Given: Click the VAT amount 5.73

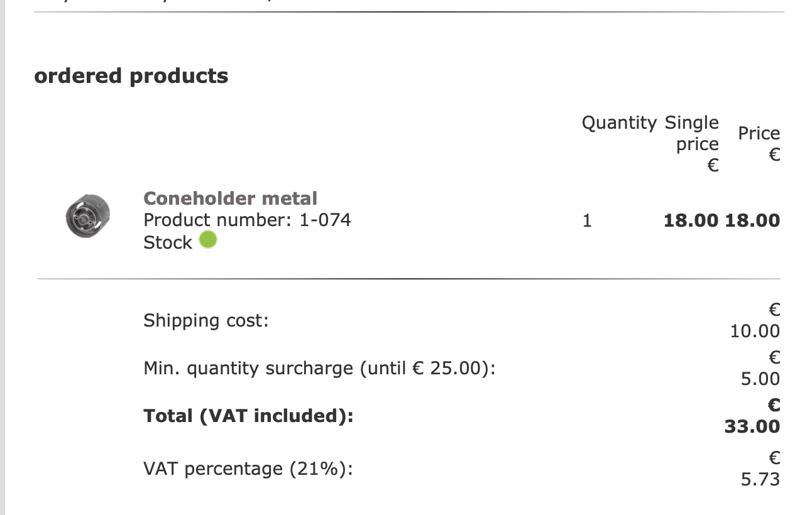Looking at the screenshot, I should click(x=760, y=479).
